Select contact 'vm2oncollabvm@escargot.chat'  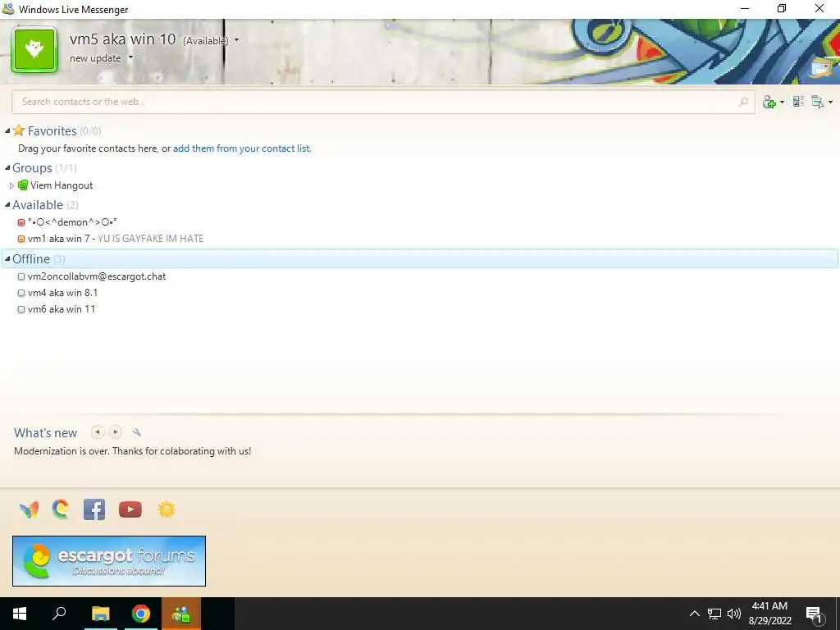pyautogui.click(x=97, y=276)
